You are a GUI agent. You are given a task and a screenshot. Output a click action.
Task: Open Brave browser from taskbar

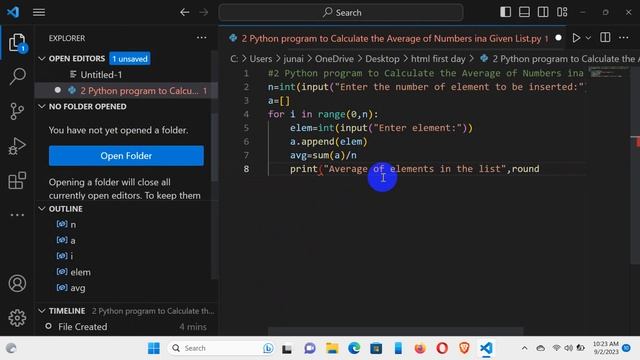point(464,348)
